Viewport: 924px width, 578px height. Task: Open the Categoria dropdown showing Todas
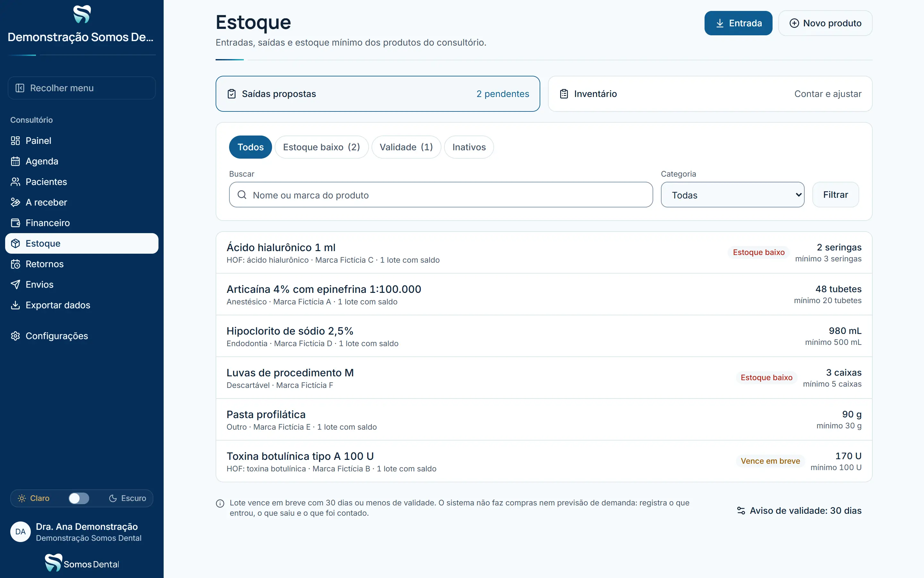coord(732,195)
